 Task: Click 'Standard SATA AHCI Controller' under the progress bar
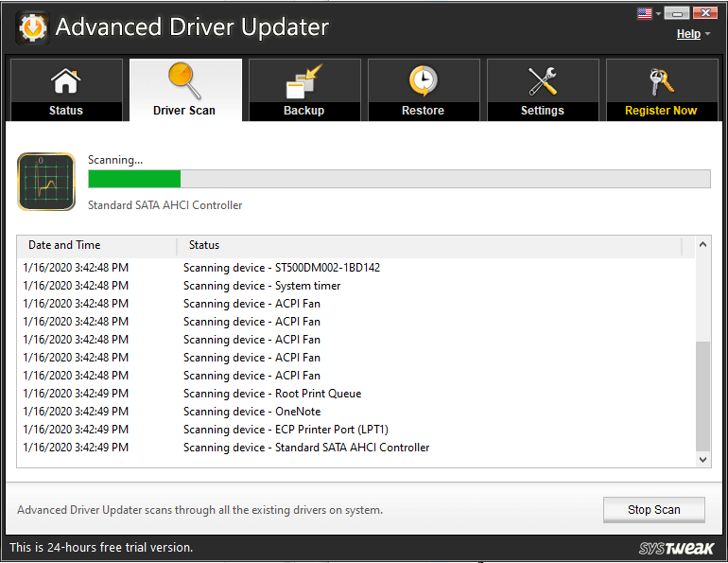click(165, 205)
